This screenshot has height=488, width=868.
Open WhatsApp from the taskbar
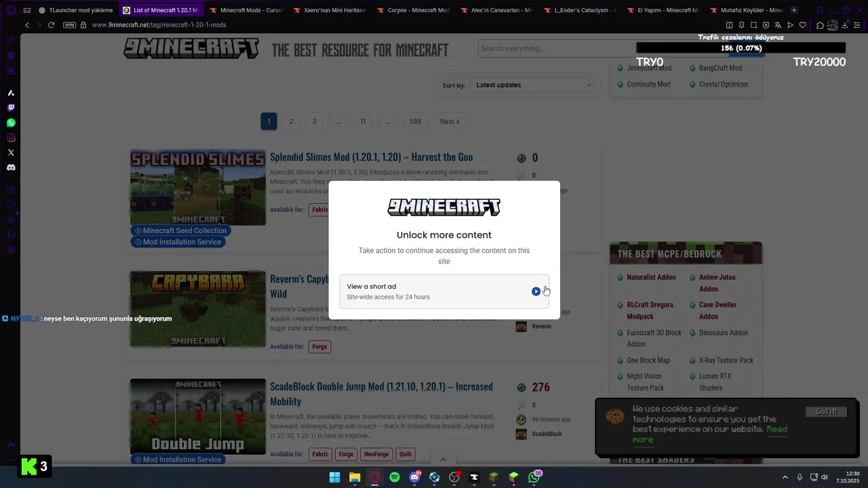pos(534,477)
